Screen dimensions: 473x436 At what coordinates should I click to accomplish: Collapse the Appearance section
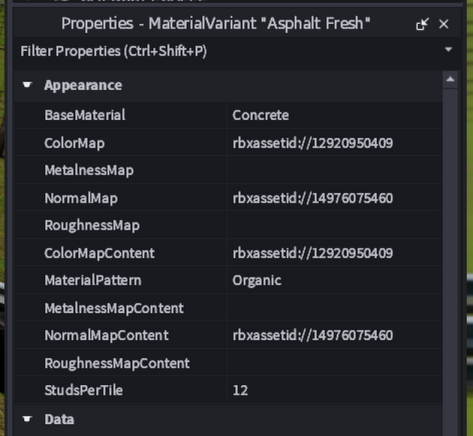(x=27, y=85)
